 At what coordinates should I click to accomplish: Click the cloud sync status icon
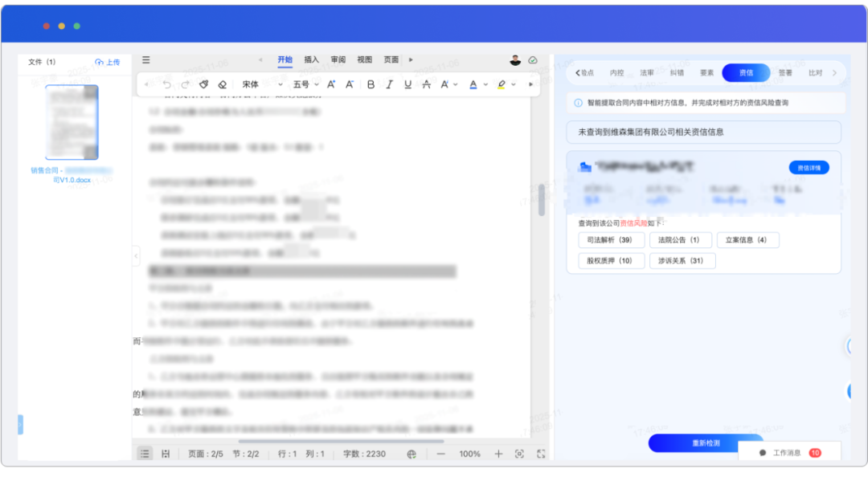[533, 60]
